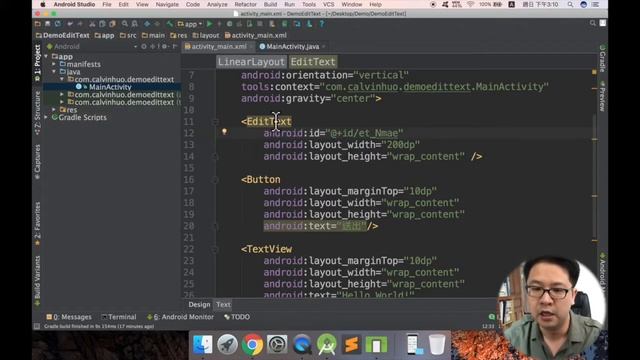Click the Undo toolbar icon
Viewport: 640px width, 360px height.
pyautogui.click(x=70, y=24)
